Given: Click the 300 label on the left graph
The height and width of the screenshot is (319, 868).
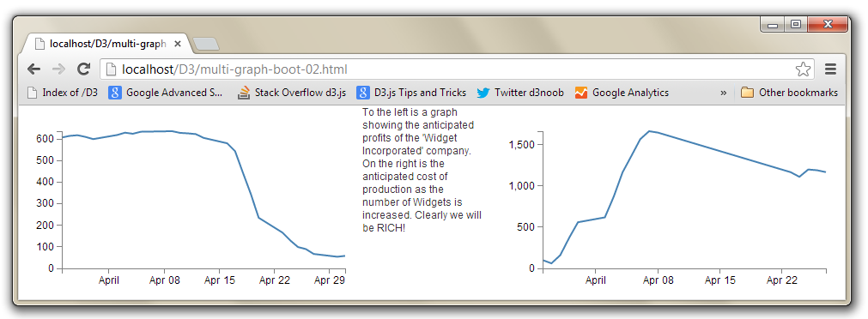Looking at the screenshot, I should tap(46, 203).
